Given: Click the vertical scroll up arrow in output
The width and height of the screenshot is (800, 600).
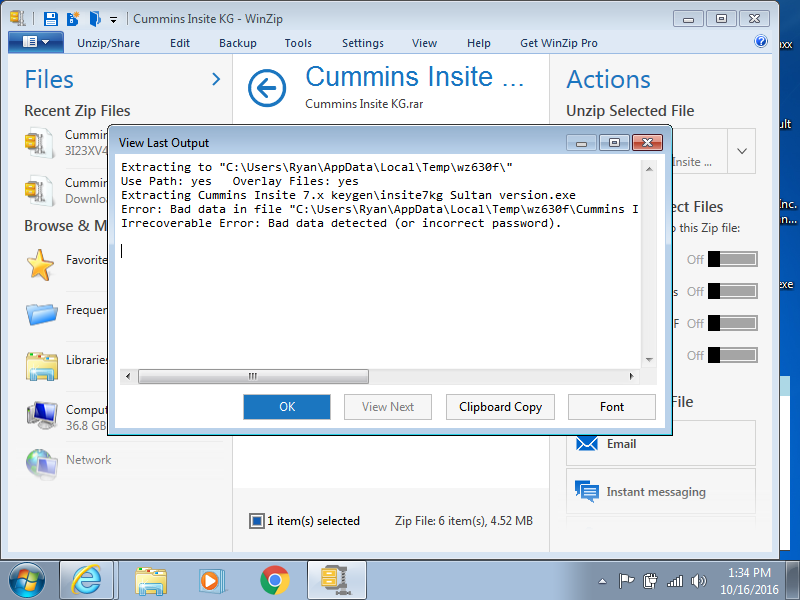Looking at the screenshot, I should click(649, 169).
